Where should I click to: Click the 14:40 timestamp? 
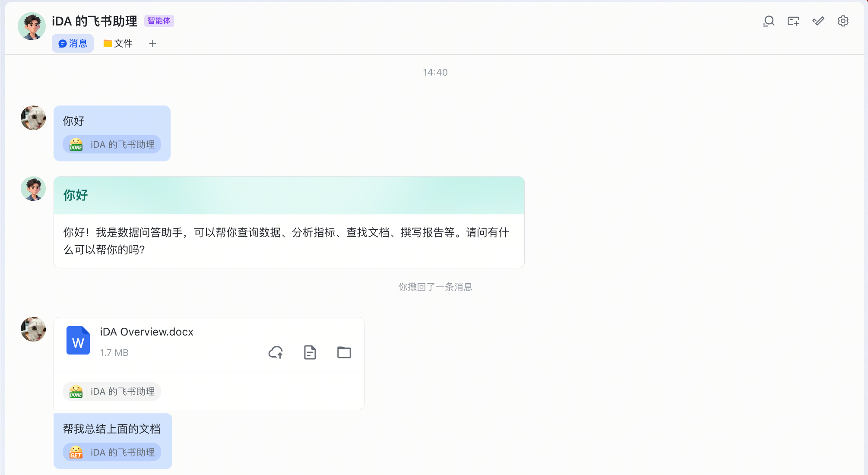[435, 72]
